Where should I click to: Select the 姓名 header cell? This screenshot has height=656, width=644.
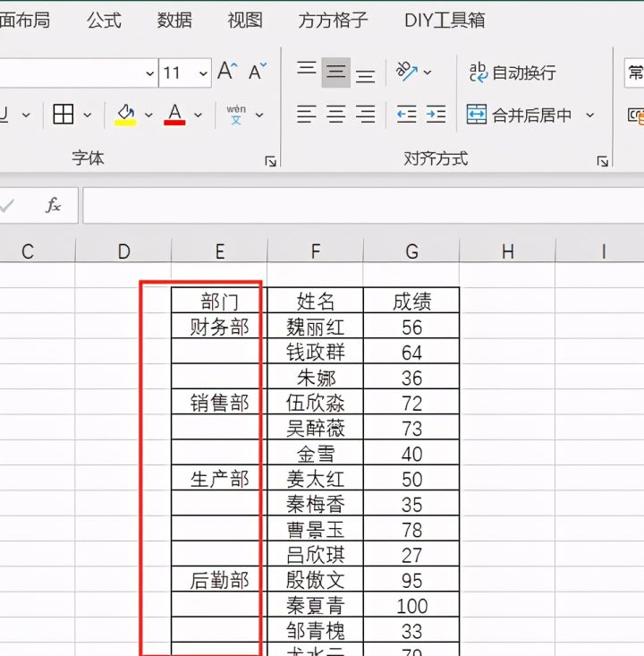[316, 301]
